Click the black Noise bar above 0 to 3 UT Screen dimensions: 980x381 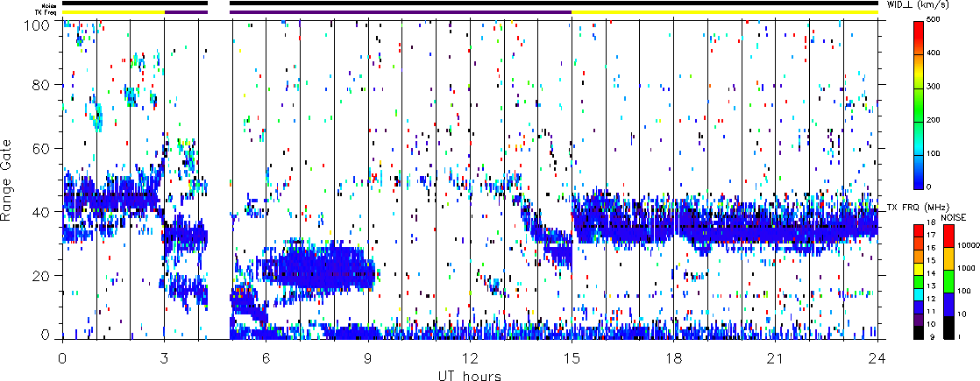coord(134,4)
